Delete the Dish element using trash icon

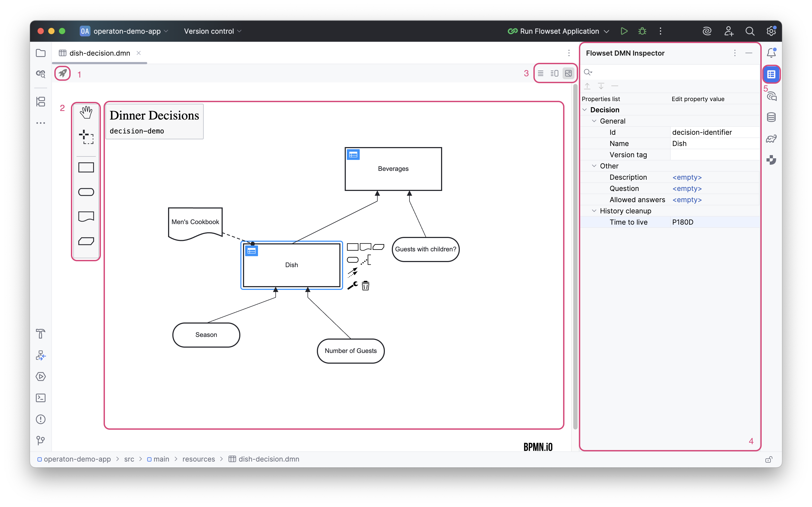[x=366, y=285]
